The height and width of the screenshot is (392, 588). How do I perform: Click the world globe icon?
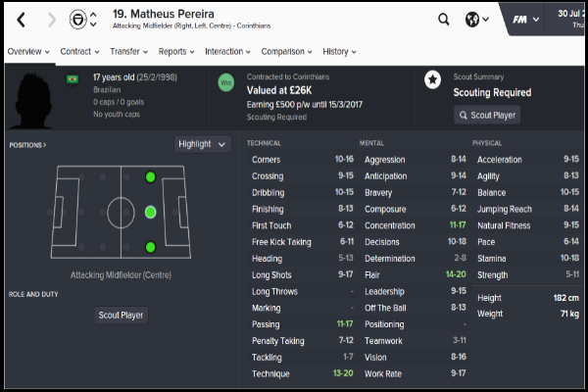474,19
